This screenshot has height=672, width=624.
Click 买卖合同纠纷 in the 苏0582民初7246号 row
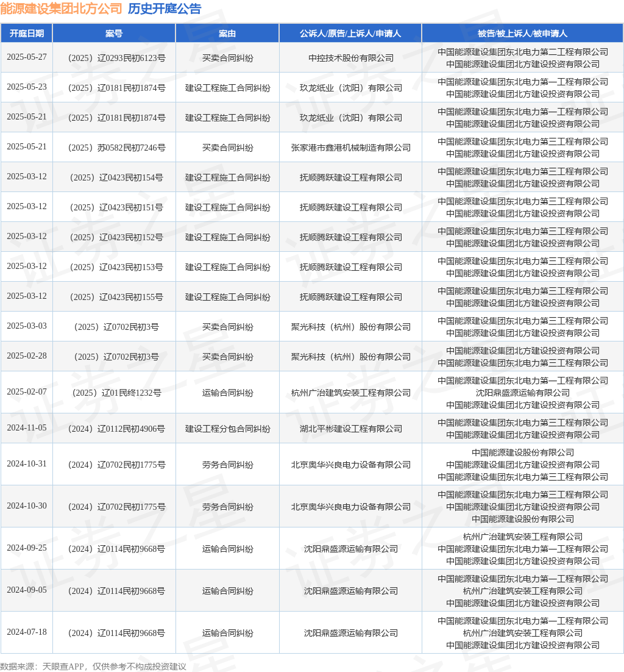click(227, 148)
